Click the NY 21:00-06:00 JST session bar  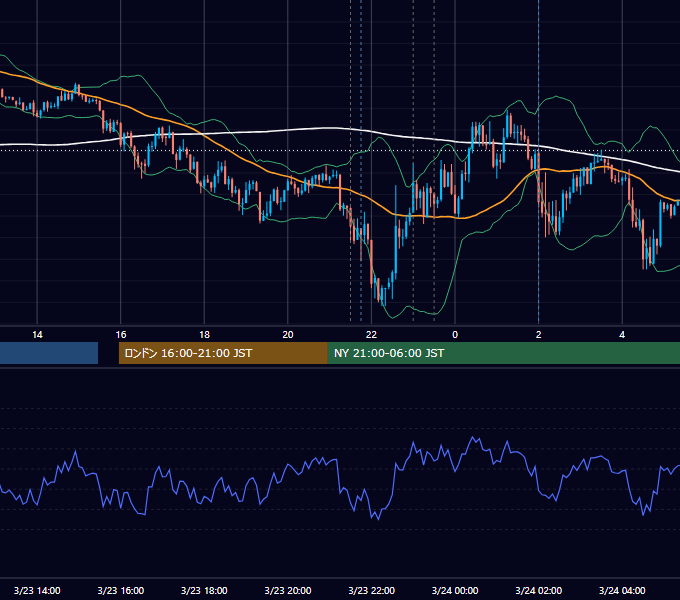coord(504,353)
